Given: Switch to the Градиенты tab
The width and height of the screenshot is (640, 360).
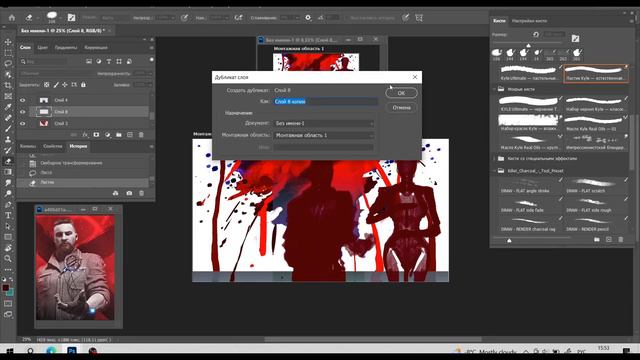Looking at the screenshot, I should point(66,47).
